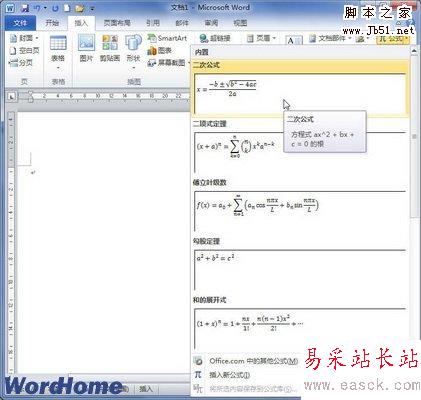Select the 二次公式 quadratic formula thumbnail
Viewport: 421px width, 400px height.
point(300,94)
